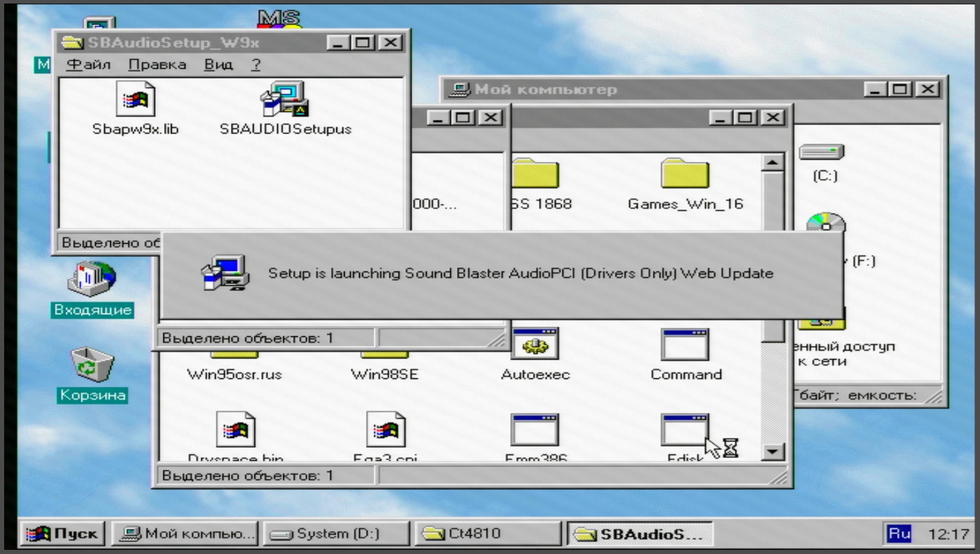Select the CD-ROM drive (F:) icon
The width and height of the screenshot is (980, 554).
point(826,224)
